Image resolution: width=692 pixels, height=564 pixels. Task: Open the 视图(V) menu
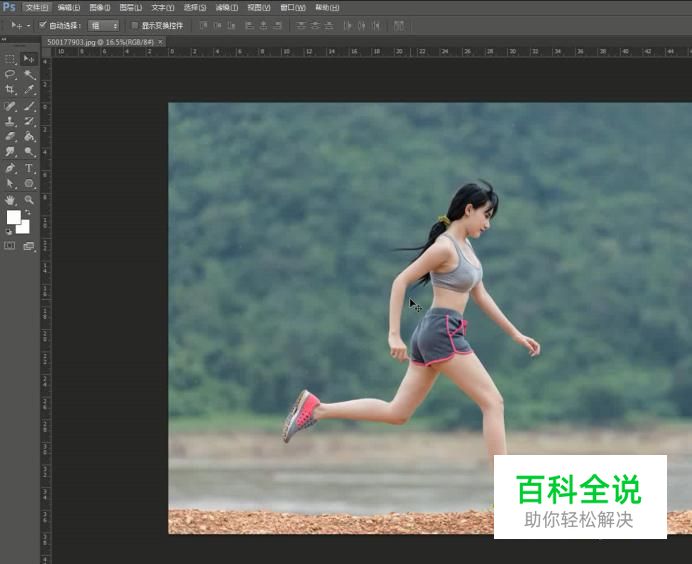coord(259,8)
